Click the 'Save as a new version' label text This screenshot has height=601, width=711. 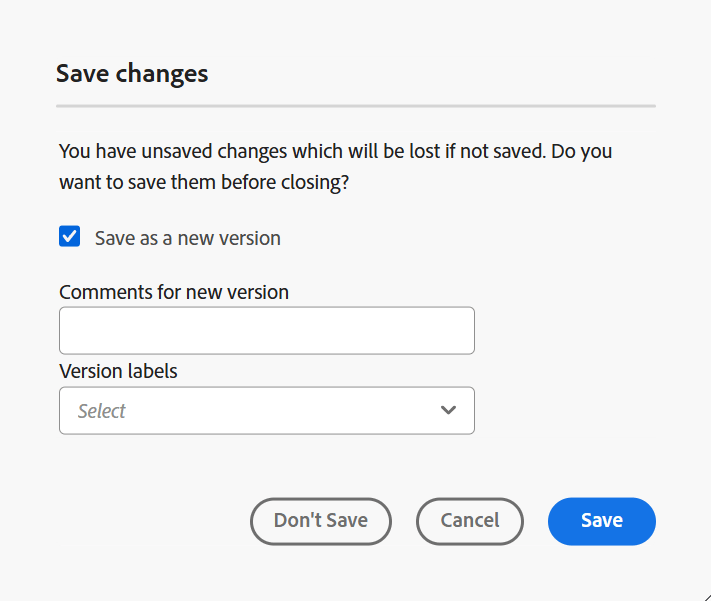tap(187, 238)
